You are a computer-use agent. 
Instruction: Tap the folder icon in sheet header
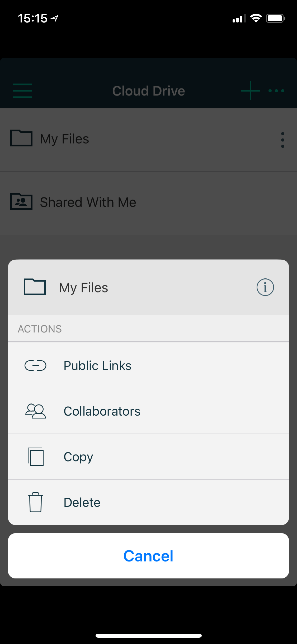tap(35, 287)
